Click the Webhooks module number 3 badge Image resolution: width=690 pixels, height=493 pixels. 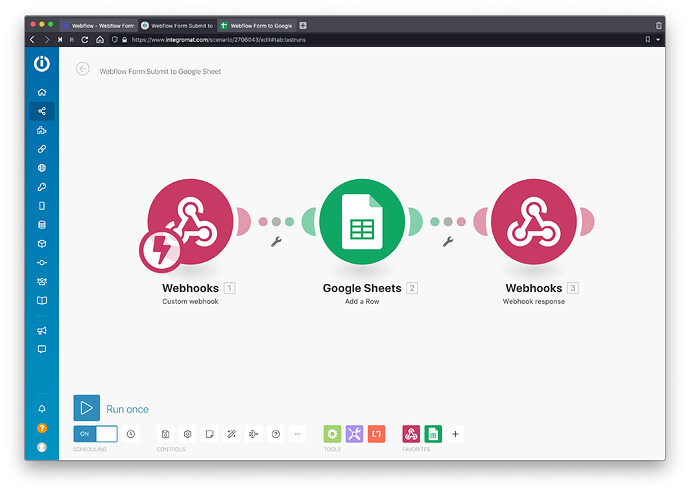pos(573,288)
